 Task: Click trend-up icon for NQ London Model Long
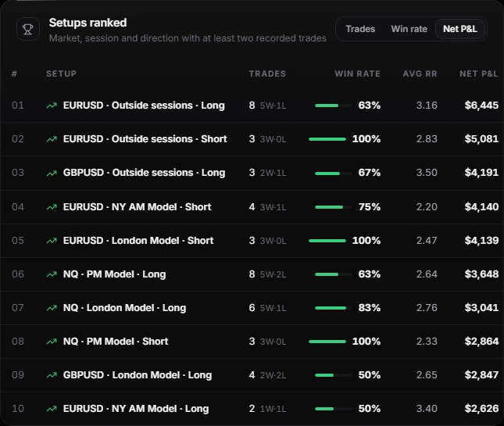[52, 308]
